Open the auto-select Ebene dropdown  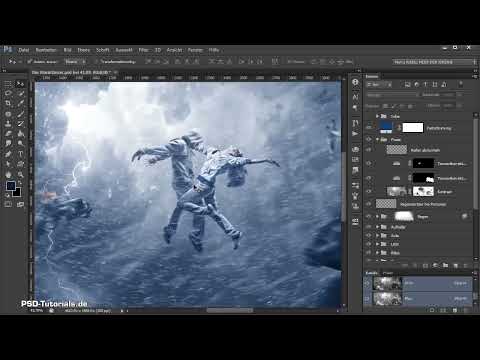tap(75, 62)
